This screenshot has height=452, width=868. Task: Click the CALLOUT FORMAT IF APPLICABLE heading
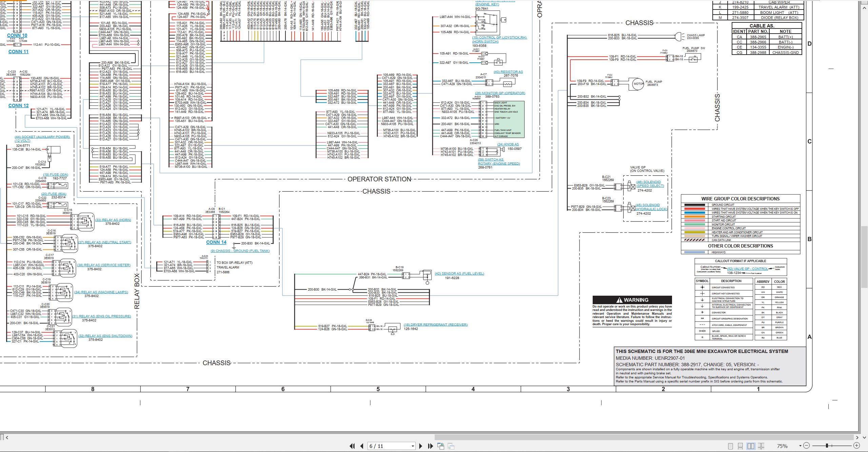coord(741,261)
